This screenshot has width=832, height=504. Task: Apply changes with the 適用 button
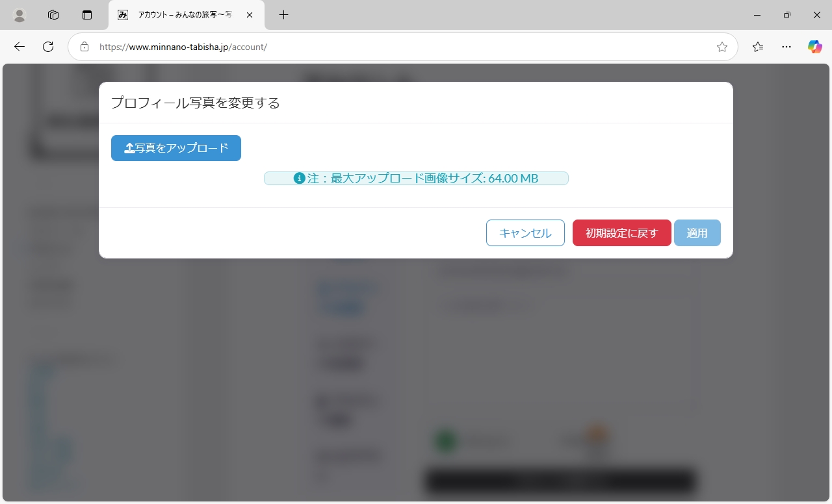point(697,233)
